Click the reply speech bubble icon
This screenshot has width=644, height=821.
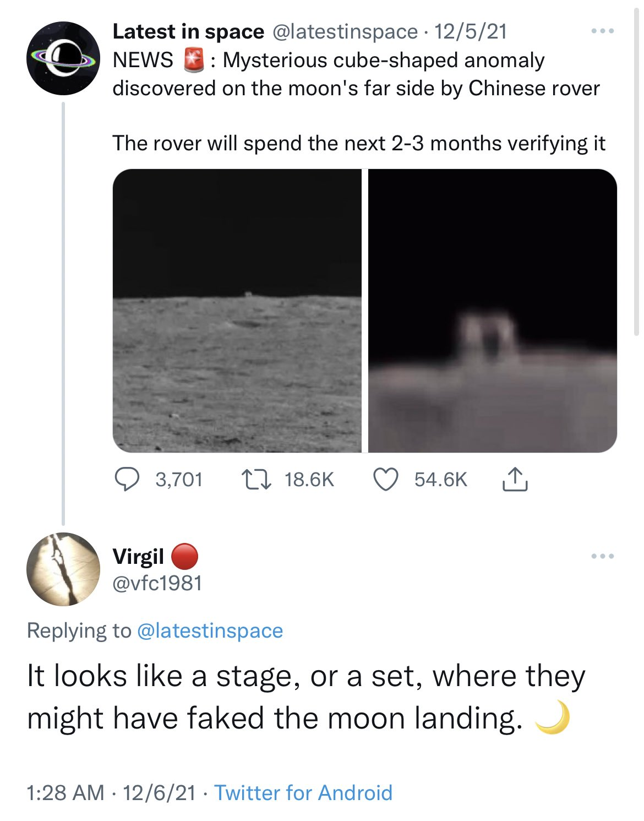pos(127,479)
